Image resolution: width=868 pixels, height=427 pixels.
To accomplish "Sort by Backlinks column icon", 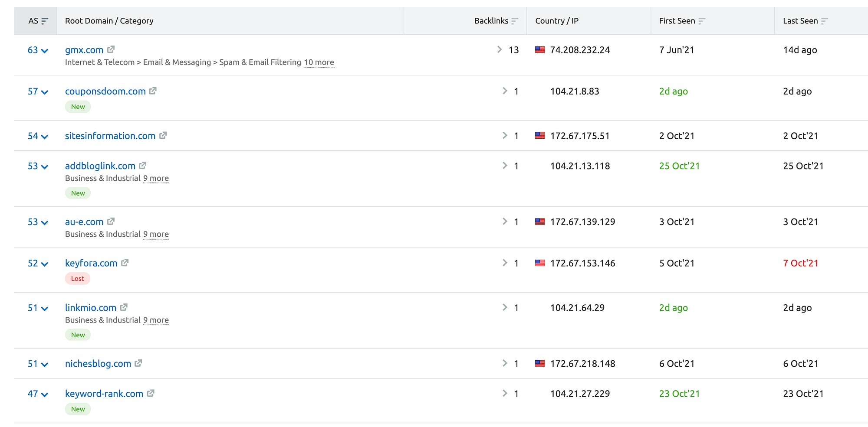I will pos(515,21).
